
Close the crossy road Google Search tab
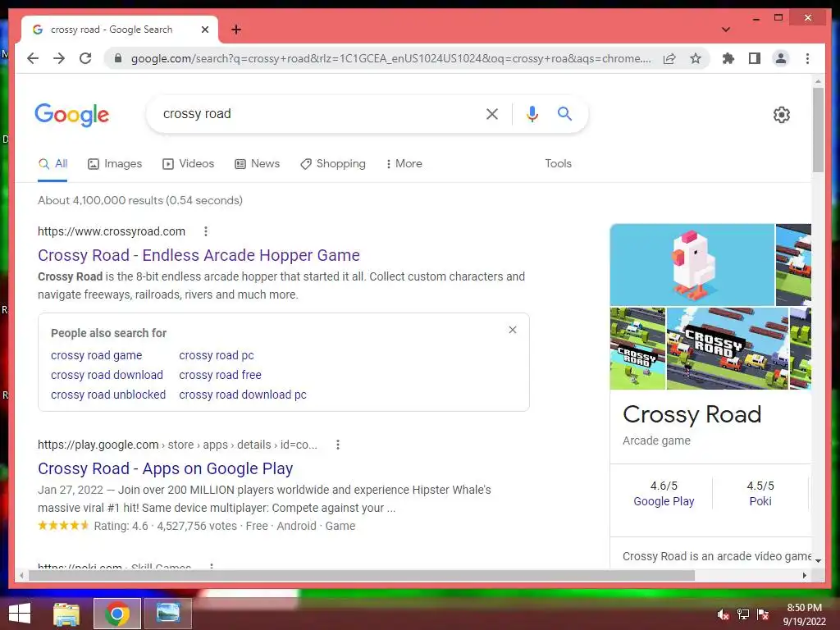204,30
